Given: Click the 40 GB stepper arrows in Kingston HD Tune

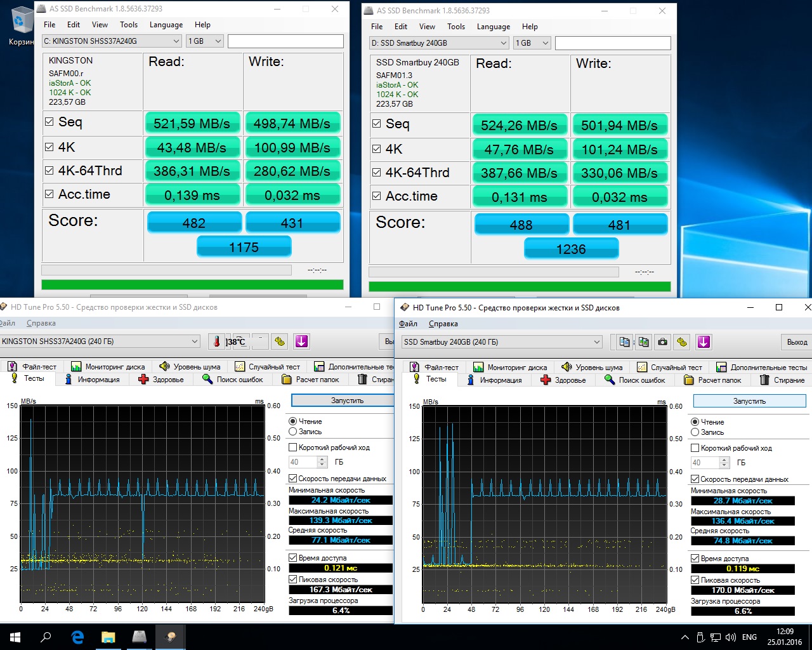Looking at the screenshot, I should point(322,462).
